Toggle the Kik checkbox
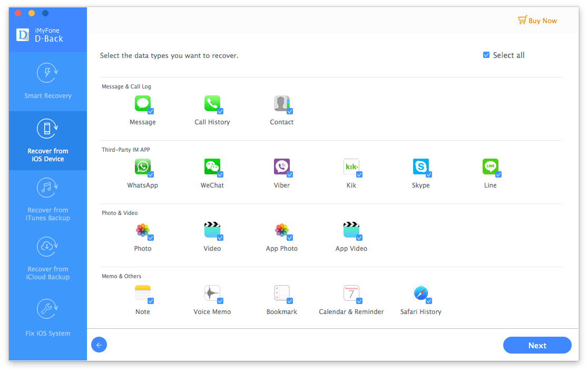The image size is (588, 372). 360,175
